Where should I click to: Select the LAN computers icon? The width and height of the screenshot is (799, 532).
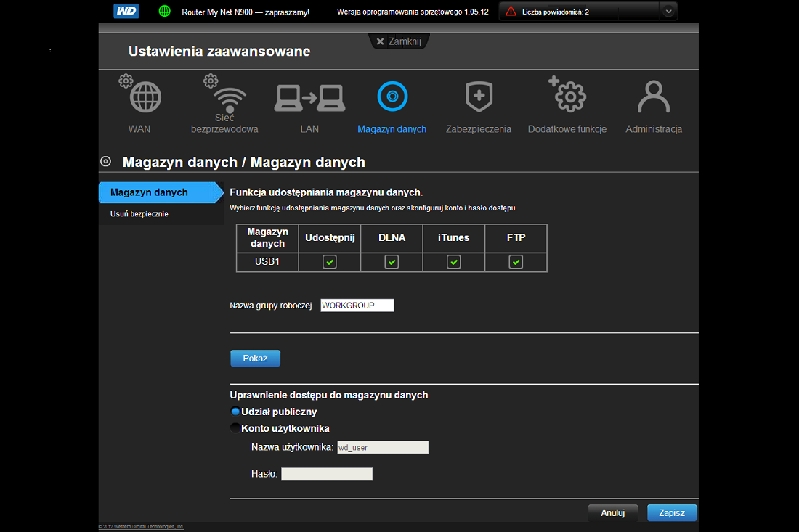click(x=310, y=98)
